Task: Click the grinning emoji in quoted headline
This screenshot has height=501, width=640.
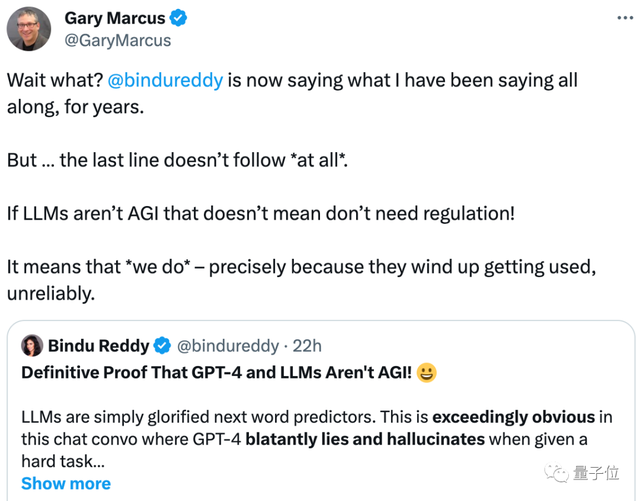Action: coord(427,373)
